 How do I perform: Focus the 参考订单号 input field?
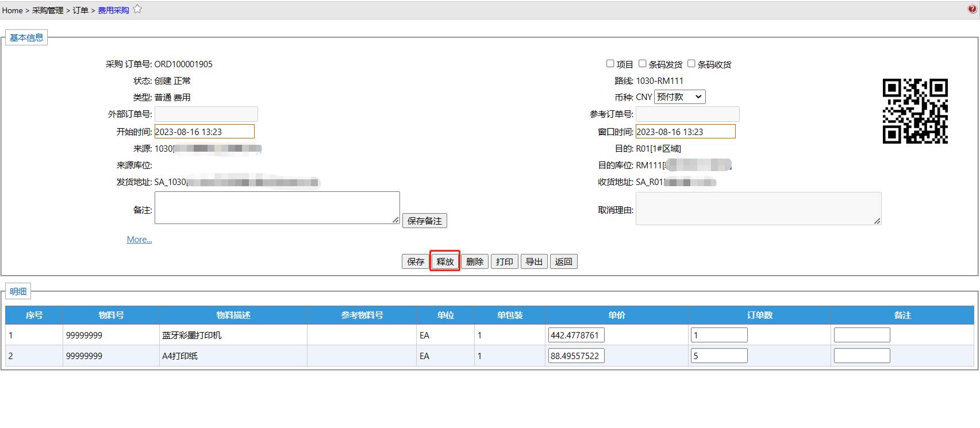pyautogui.click(x=687, y=114)
